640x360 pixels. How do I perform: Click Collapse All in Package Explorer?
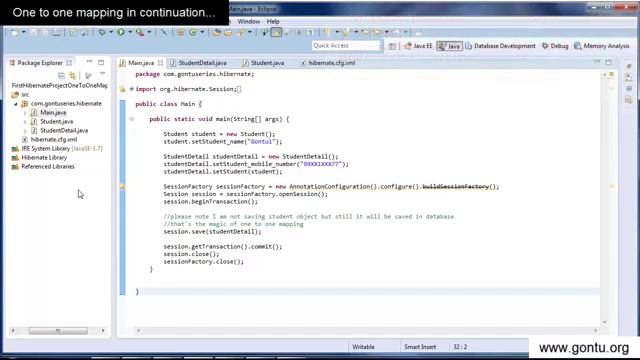click(x=61, y=76)
